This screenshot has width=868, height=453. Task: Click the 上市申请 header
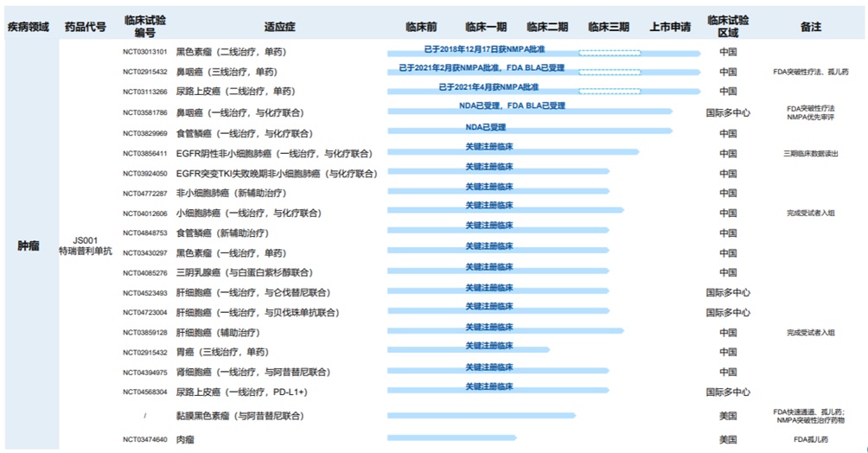tap(670, 27)
